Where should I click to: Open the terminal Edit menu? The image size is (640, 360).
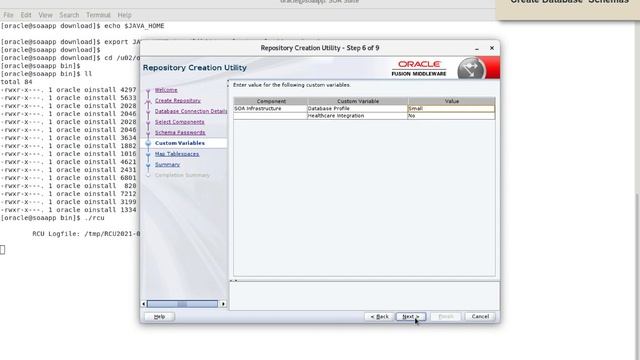coord(26,15)
